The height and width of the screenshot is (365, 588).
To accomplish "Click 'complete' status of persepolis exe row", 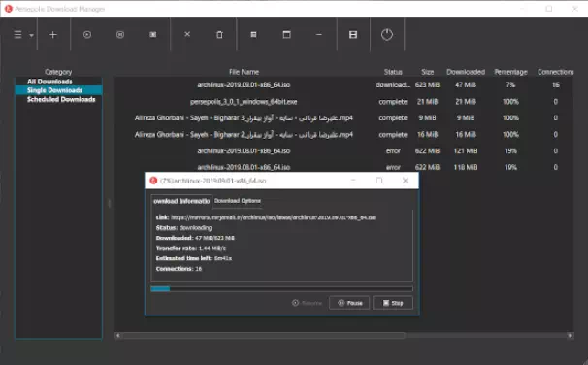I will tap(393, 102).
